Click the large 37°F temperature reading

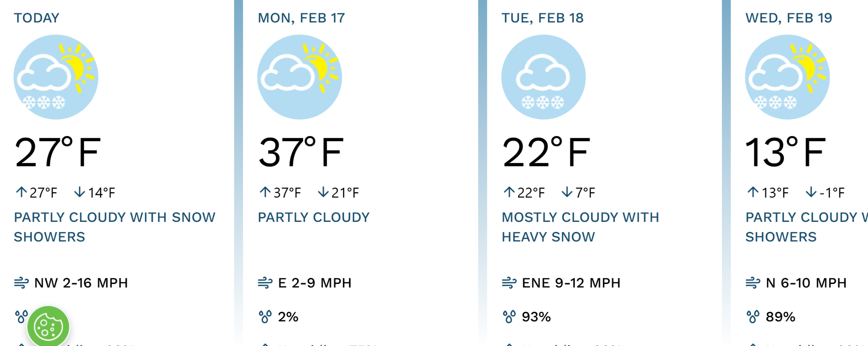301,152
